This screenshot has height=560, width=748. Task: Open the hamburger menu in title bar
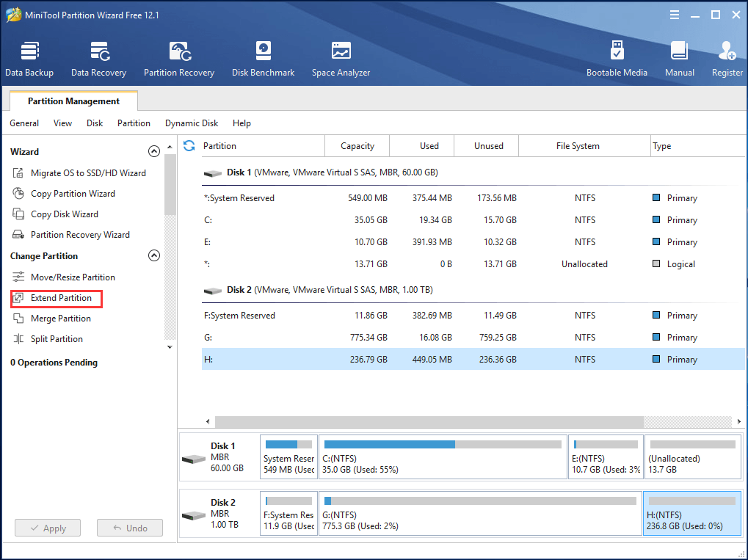point(675,15)
